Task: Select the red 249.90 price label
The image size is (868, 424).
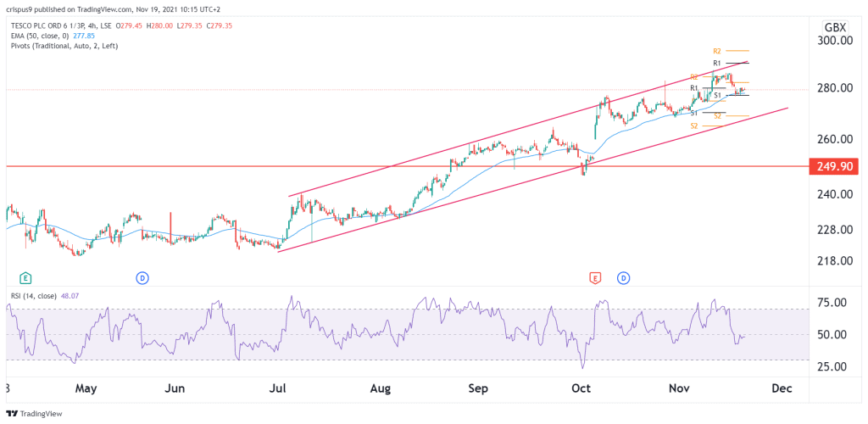Action: coord(834,166)
